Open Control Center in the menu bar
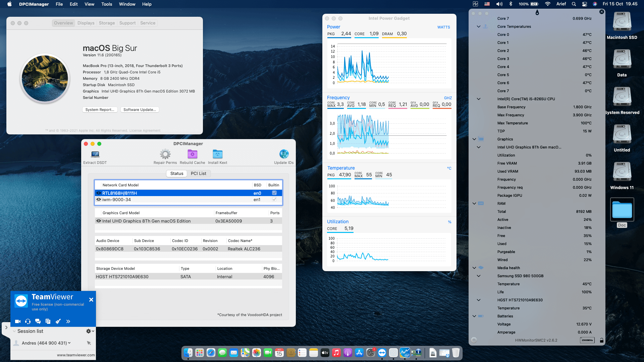 (x=584, y=4)
